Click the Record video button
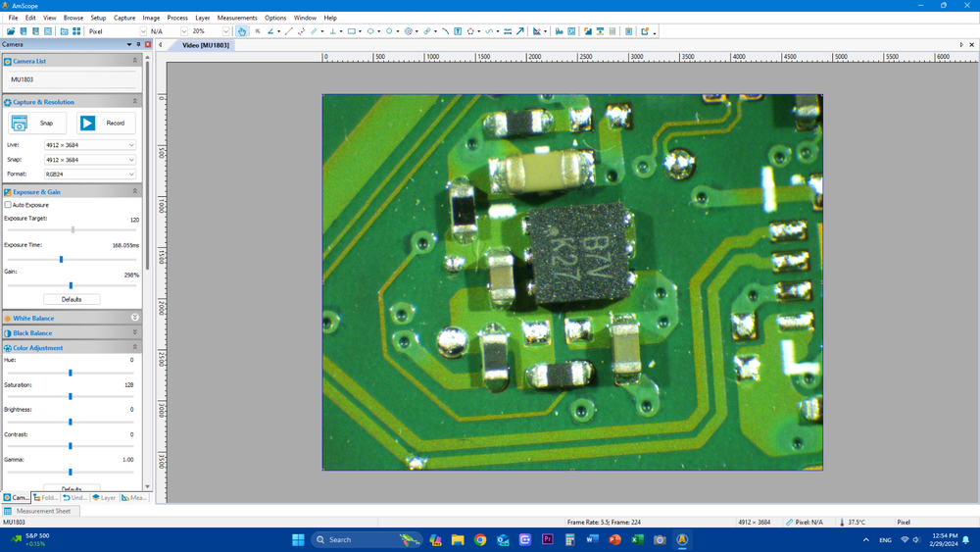The height and width of the screenshot is (552, 980). [x=106, y=123]
